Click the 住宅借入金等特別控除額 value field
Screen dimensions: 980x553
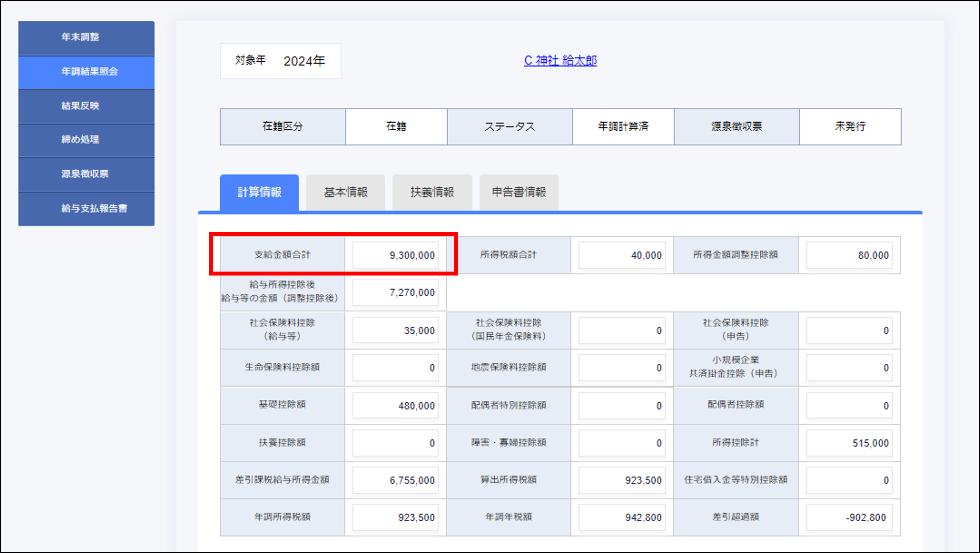pyautogui.click(x=849, y=480)
